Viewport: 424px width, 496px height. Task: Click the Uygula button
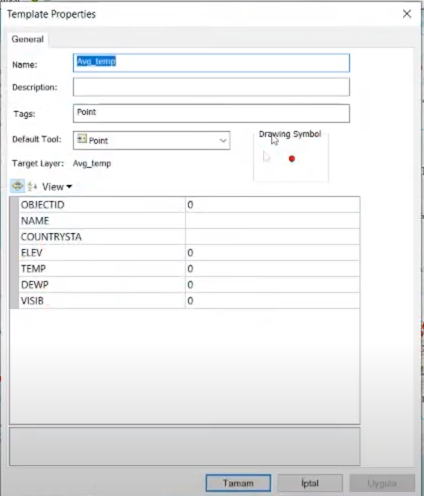382,483
